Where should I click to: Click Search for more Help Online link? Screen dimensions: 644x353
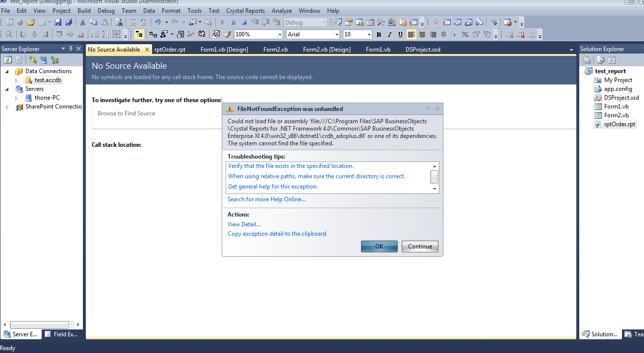[266, 199]
